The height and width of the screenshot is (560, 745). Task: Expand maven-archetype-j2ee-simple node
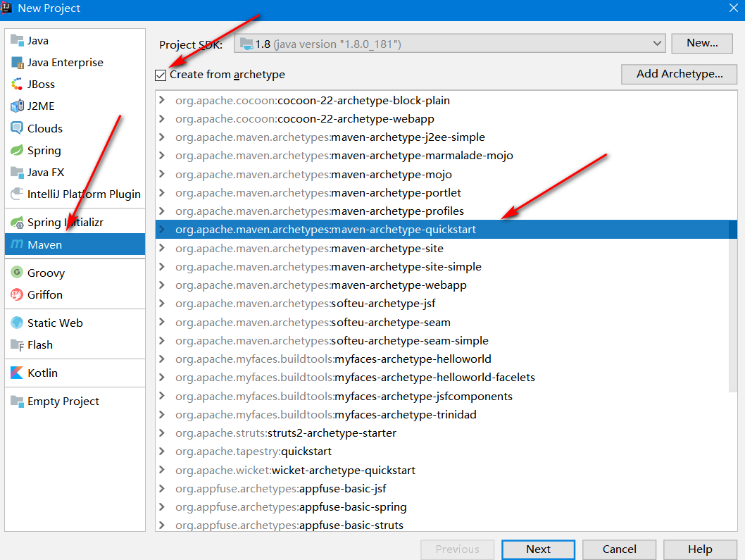162,137
